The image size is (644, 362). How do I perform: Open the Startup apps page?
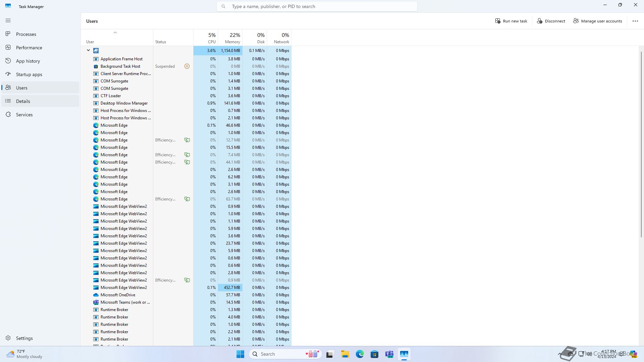click(40, 74)
